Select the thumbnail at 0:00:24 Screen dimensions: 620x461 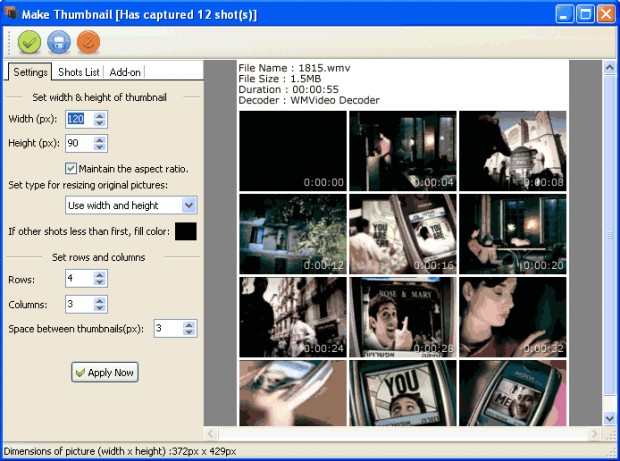pyautogui.click(x=293, y=317)
